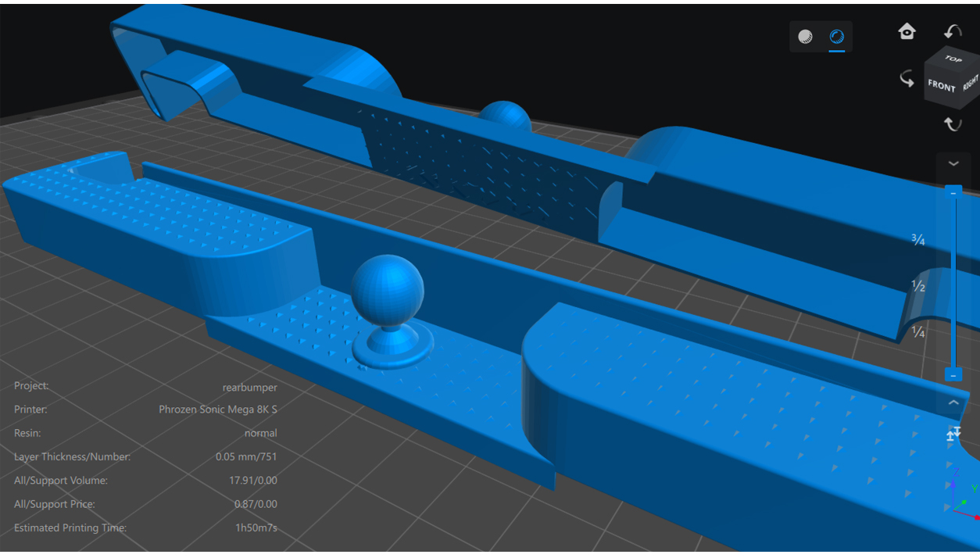
Task: Click the FRONT face of the view cube
Action: (x=942, y=85)
